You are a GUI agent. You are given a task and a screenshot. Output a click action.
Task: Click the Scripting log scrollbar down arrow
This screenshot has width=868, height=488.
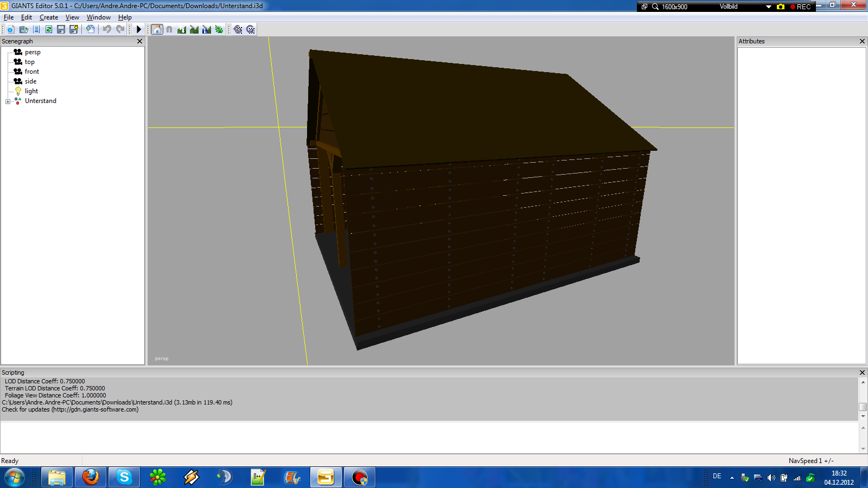(863, 416)
